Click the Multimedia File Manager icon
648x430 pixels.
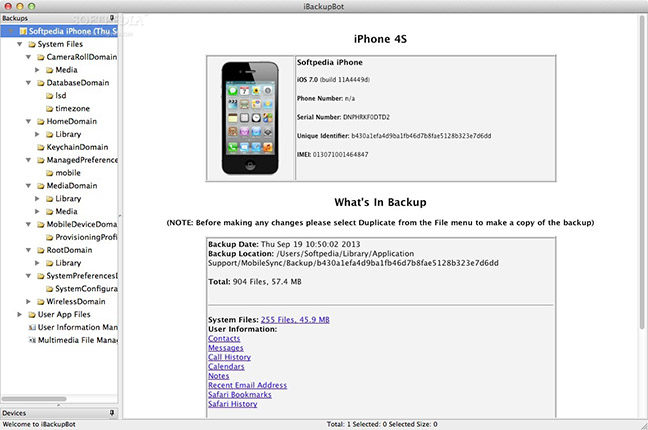tap(32, 340)
